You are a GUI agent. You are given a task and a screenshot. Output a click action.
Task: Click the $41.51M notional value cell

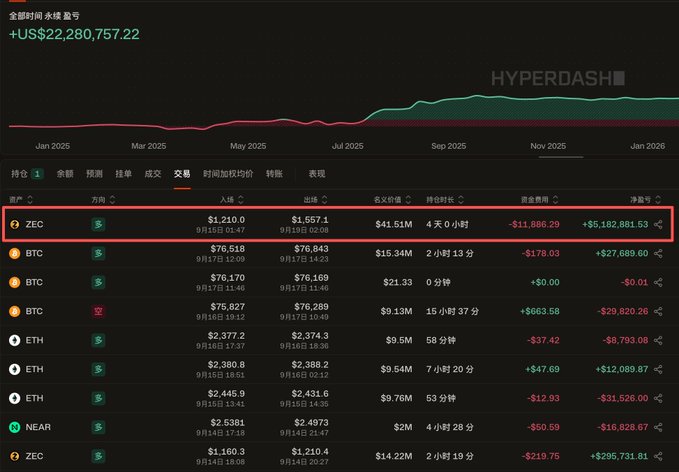[x=394, y=224]
